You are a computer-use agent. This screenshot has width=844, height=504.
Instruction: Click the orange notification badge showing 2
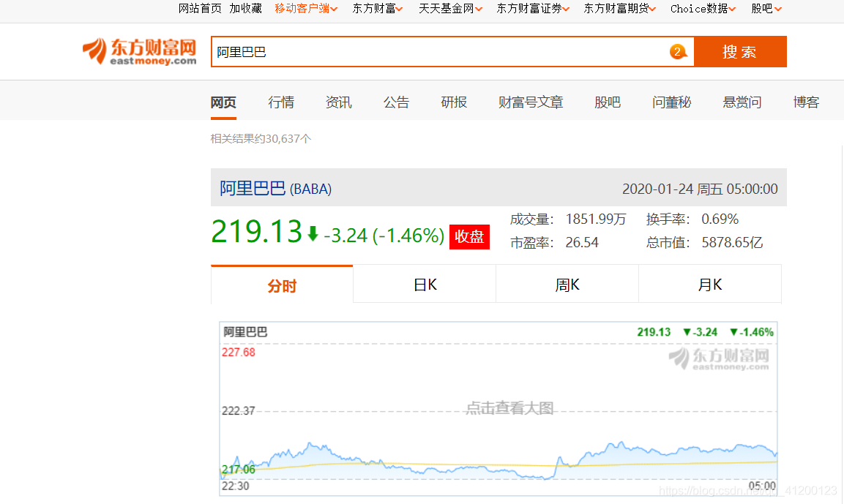point(678,52)
